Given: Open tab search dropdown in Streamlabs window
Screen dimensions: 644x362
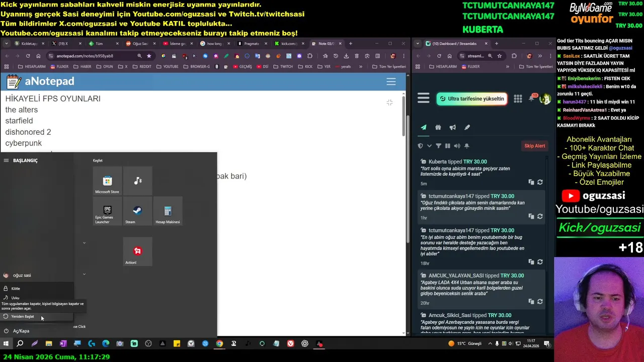Looking at the screenshot, I should point(418,44).
